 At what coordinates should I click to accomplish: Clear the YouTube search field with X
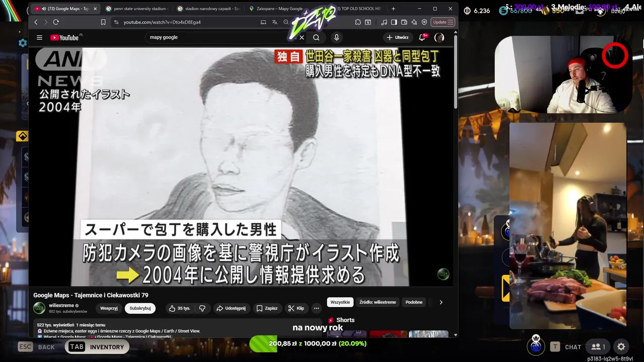tap(301, 37)
